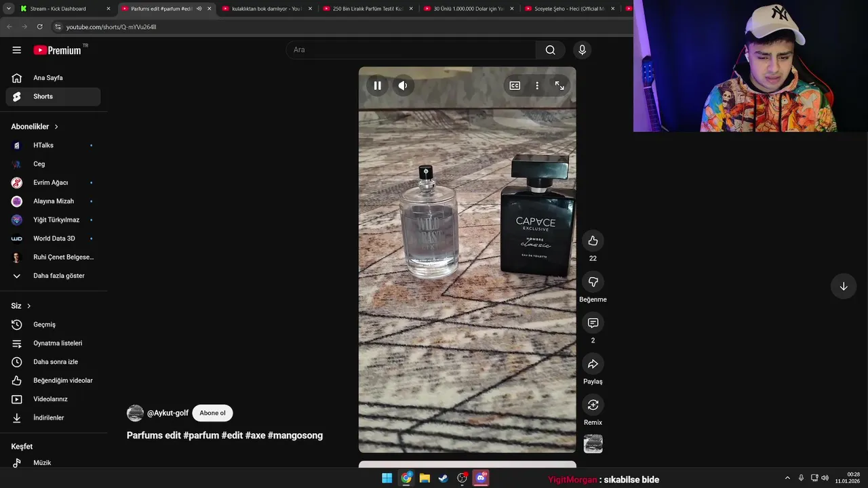
Task: Like the Short with thumbs up
Action: click(x=593, y=241)
